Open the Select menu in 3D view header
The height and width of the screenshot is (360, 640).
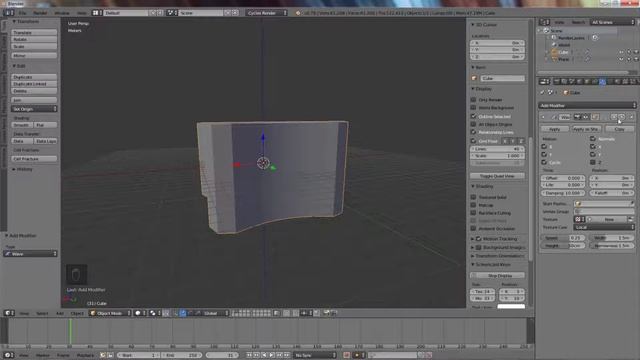coord(42,313)
